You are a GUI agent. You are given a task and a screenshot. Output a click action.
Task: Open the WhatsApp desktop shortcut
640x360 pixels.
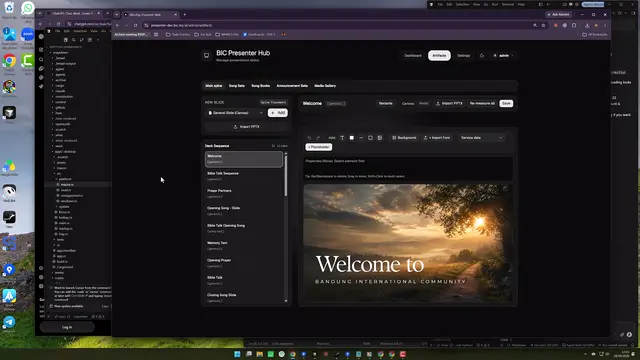click(27, 10)
